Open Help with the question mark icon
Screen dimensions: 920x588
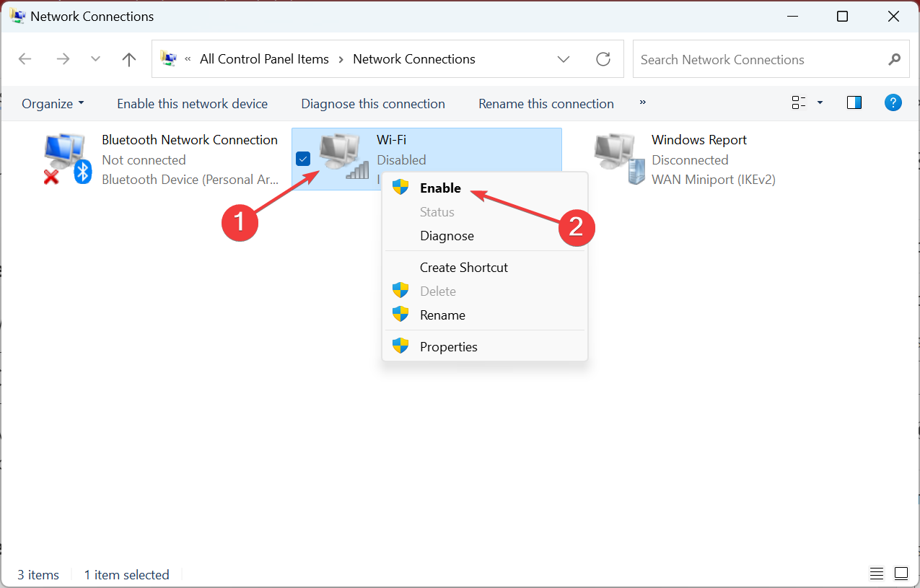[x=893, y=103]
